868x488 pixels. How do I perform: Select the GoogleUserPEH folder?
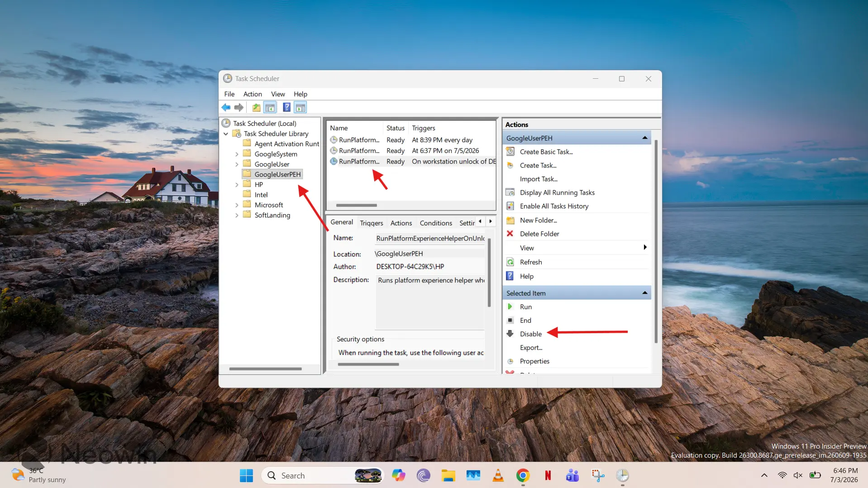point(277,174)
